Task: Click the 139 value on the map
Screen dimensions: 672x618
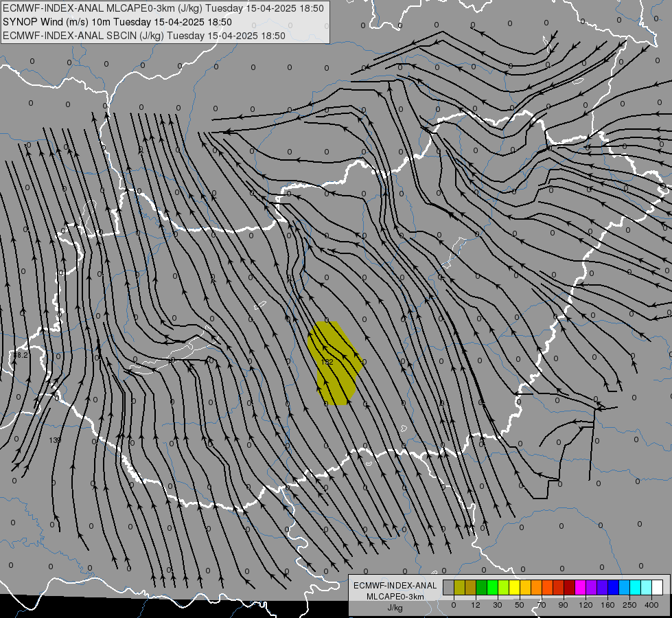Action: coord(55,440)
